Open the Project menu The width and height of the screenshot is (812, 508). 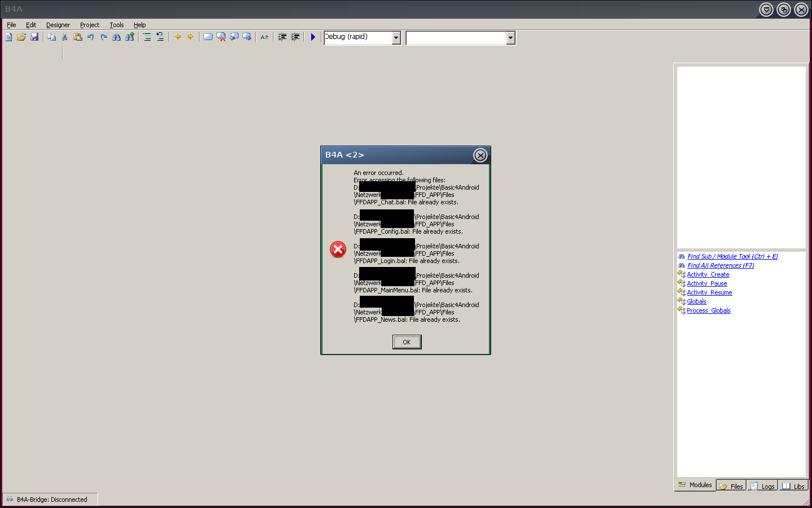[90, 25]
